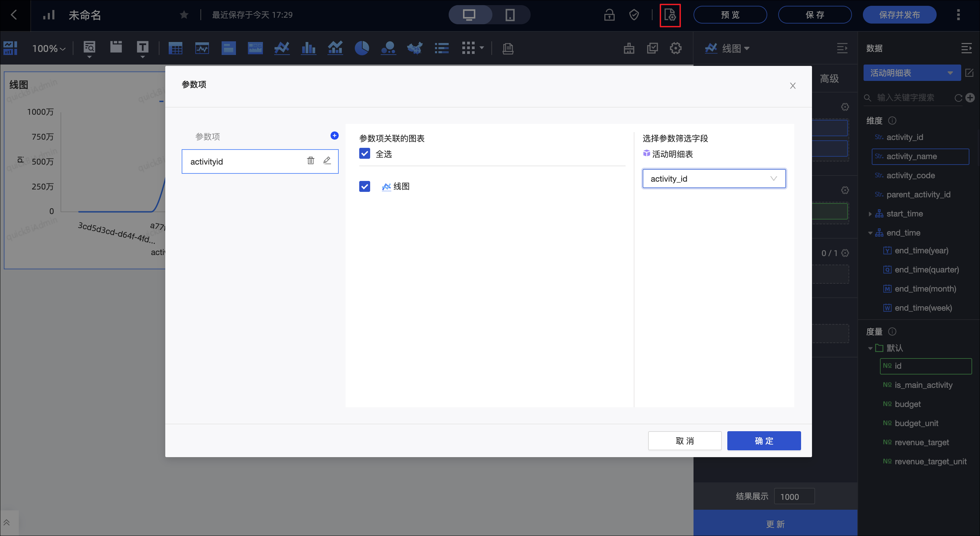This screenshot has height=536, width=980.
Task: Uncheck the 线图 chart checkbox
Action: 364,186
